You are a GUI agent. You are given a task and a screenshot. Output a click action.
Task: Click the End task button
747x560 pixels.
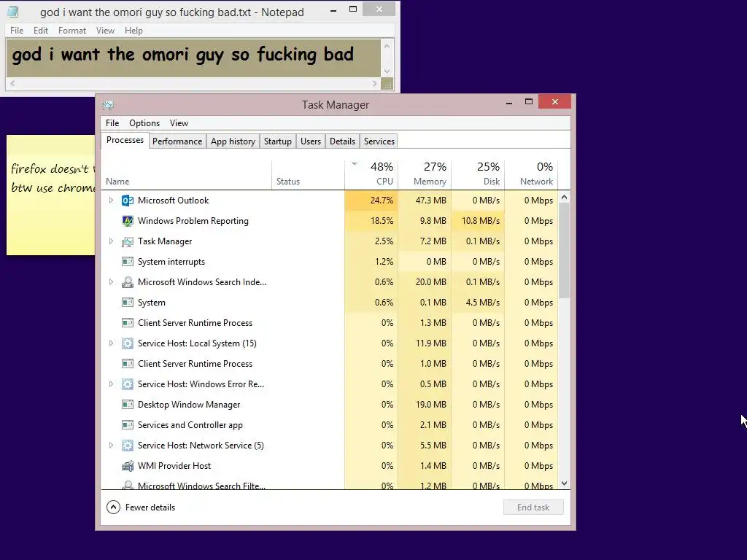(533, 507)
